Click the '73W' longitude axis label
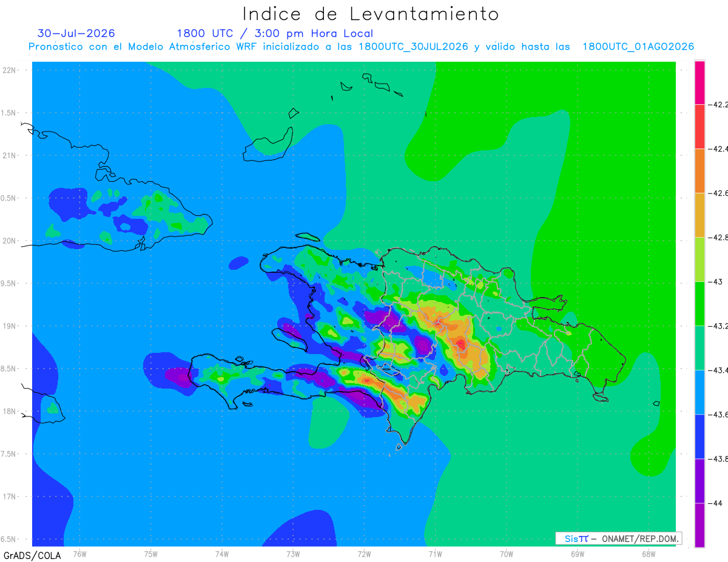Viewport: 728px width, 562px height. 293,554
